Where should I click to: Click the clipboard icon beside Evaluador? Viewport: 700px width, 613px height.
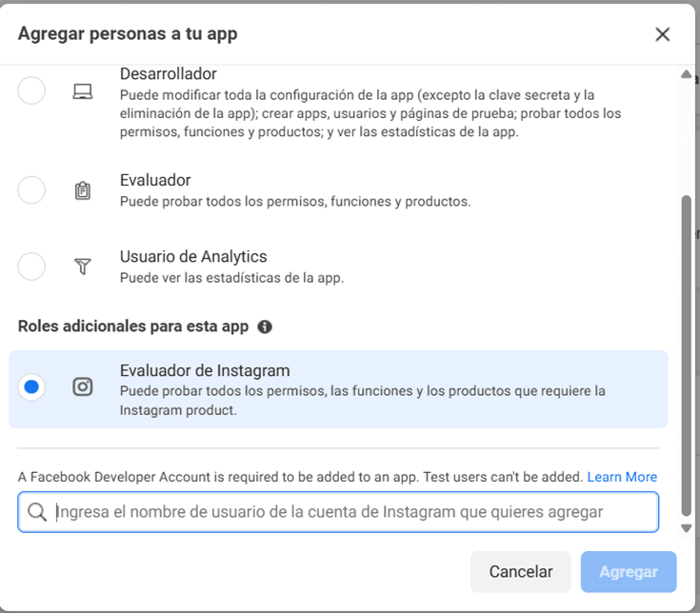[83, 190]
